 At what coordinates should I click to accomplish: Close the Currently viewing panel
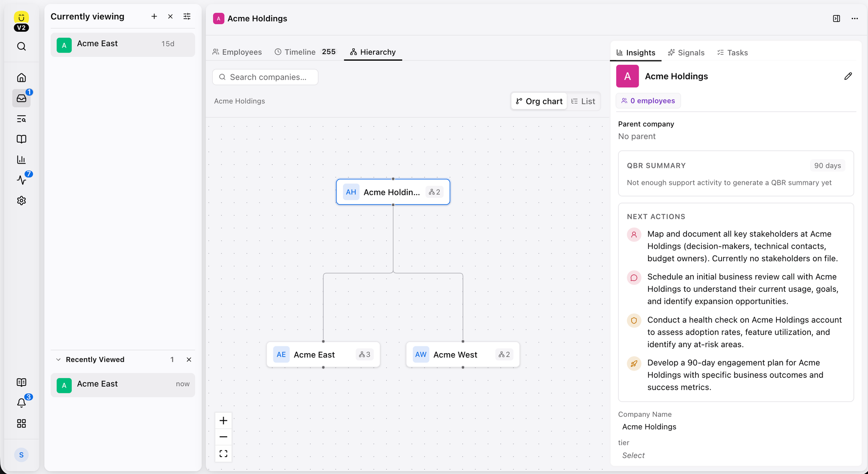pos(170,17)
